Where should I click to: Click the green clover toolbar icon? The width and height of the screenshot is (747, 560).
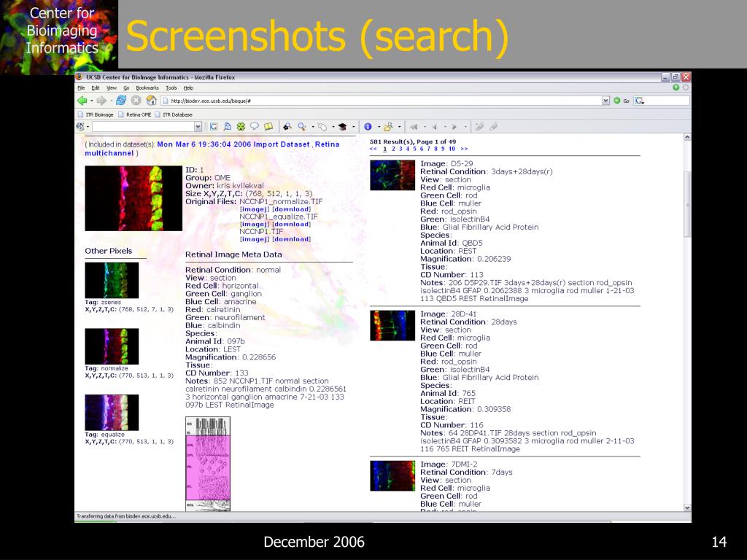pos(241,127)
